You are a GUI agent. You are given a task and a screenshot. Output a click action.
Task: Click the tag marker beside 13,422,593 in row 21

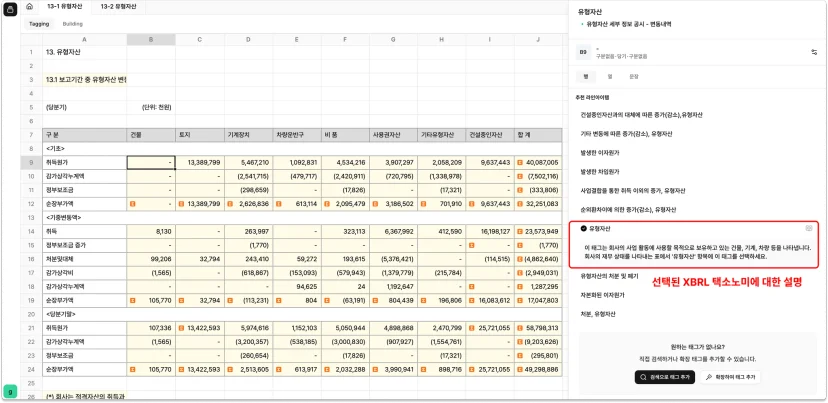181,327
